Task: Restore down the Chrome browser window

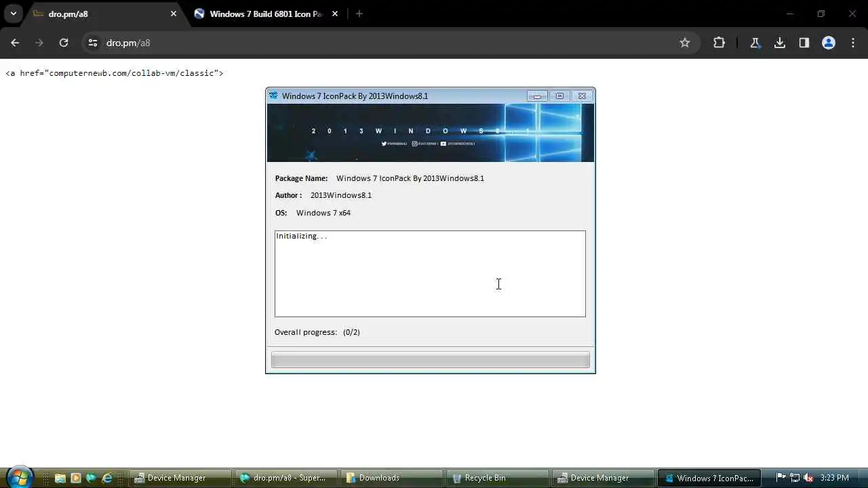Action: coord(821,14)
